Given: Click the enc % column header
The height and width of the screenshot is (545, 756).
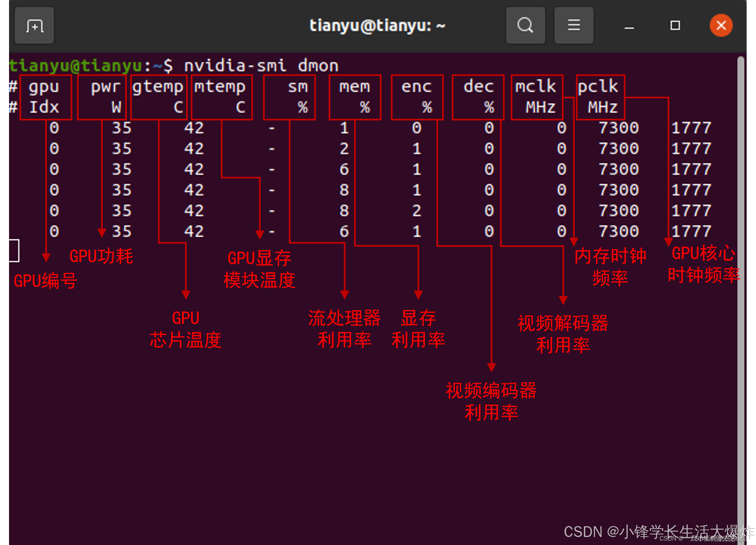Looking at the screenshot, I should pyautogui.click(x=417, y=97).
